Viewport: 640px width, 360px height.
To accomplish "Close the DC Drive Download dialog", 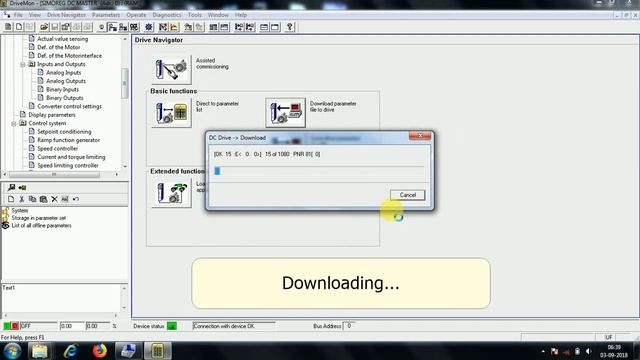I will tap(420, 136).
